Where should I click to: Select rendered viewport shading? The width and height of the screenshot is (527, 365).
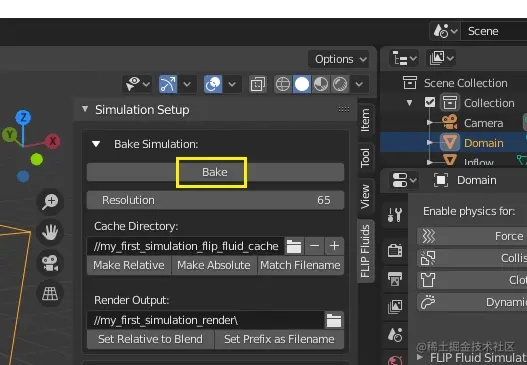click(340, 84)
